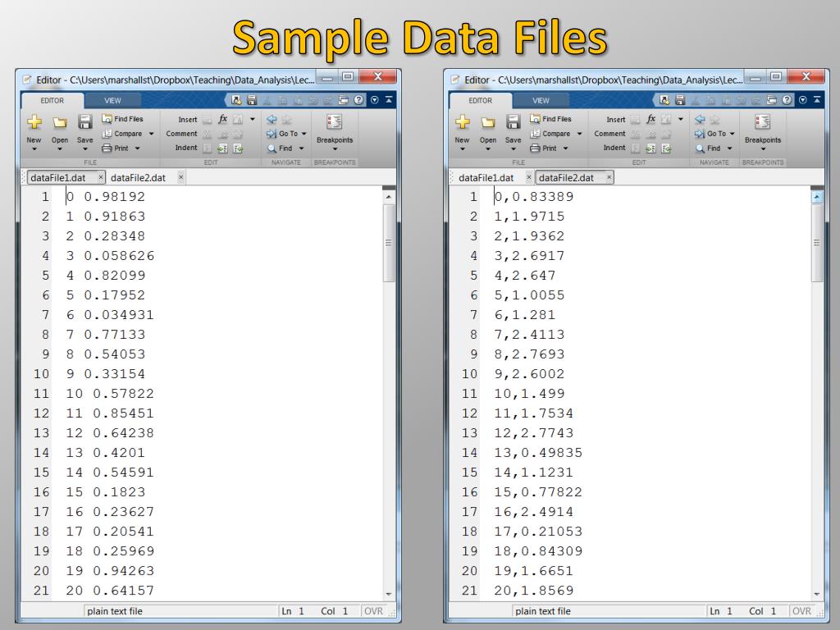This screenshot has height=630, width=840.
Task: Click the help question mark in right editor
Action: [x=787, y=99]
